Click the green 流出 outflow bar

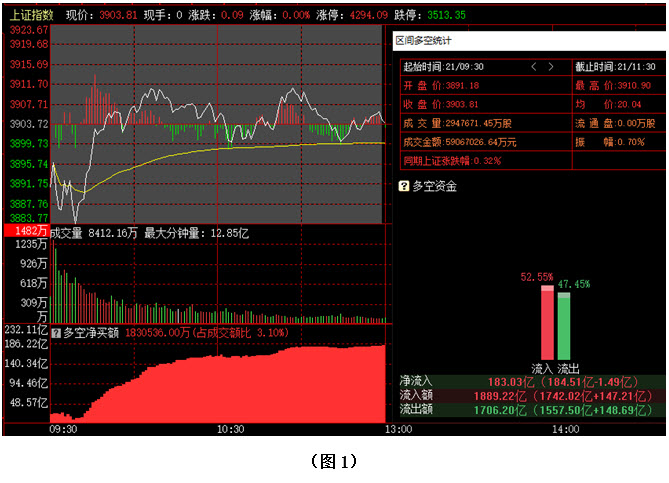(x=564, y=326)
